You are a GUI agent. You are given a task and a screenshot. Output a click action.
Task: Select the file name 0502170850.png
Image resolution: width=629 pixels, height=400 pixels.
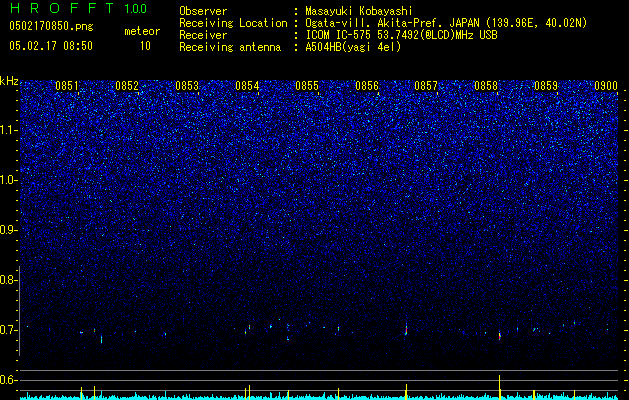pyautogui.click(x=51, y=27)
